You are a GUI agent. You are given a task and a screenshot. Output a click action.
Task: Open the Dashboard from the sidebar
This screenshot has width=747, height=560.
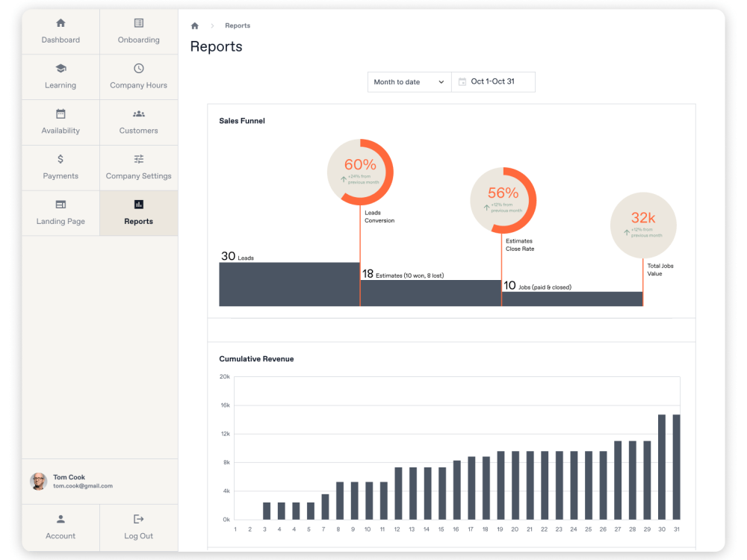(60, 31)
